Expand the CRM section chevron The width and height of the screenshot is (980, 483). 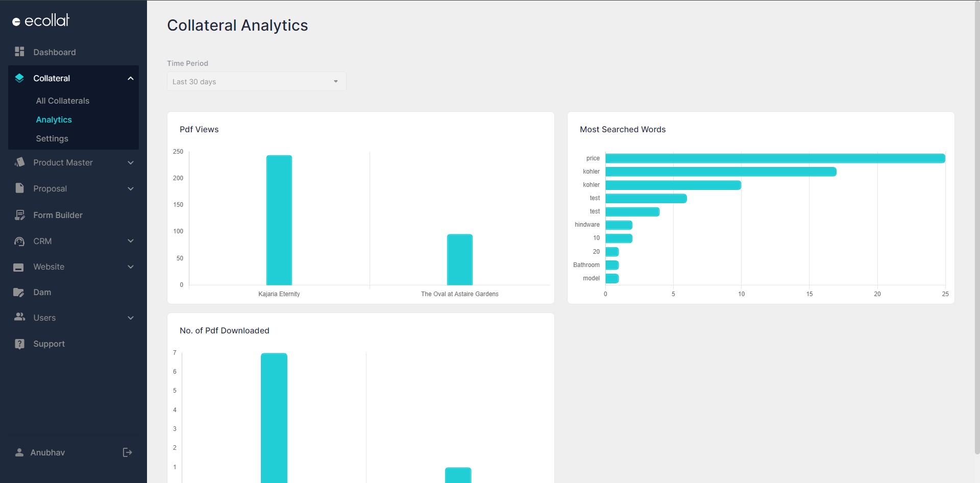point(131,241)
